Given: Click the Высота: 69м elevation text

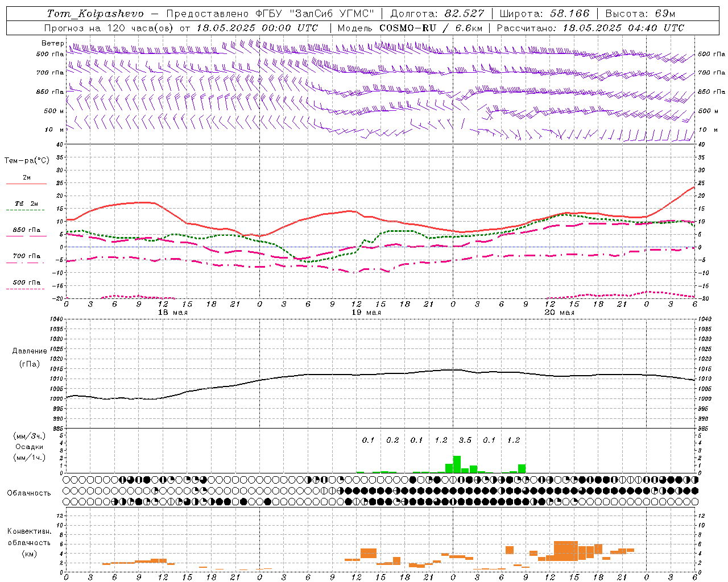Looking at the screenshot, I should pos(640,13).
